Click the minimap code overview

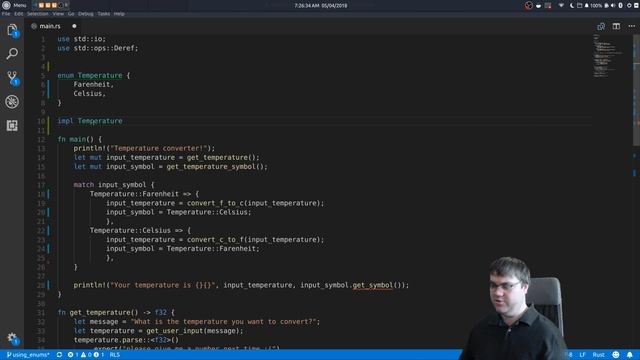tap(609, 55)
